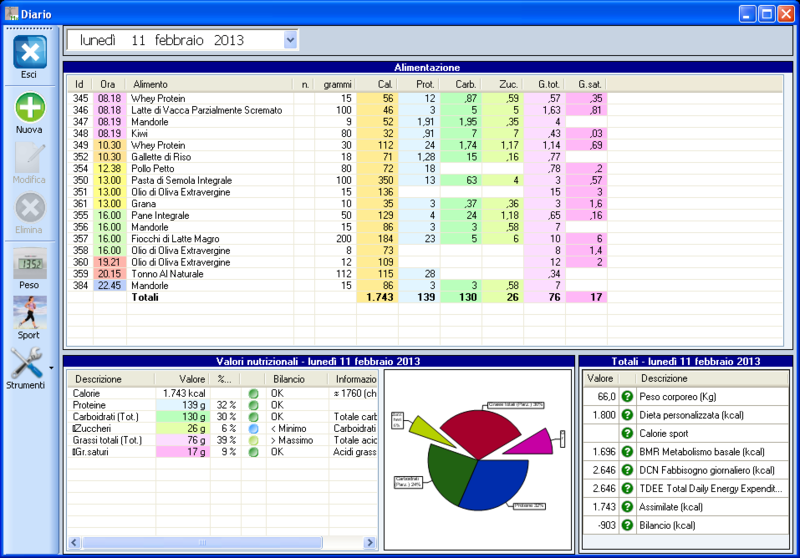Viewport: 800px width, 558px height.
Task: Click the G.sat. column header
Action: click(x=586, y=84)
